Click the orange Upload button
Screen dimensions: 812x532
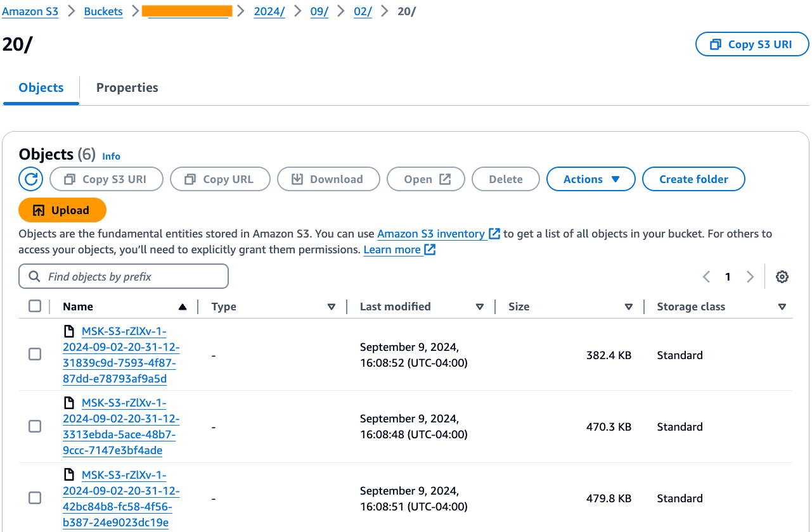pyautogui.click(x=62, y=210)
